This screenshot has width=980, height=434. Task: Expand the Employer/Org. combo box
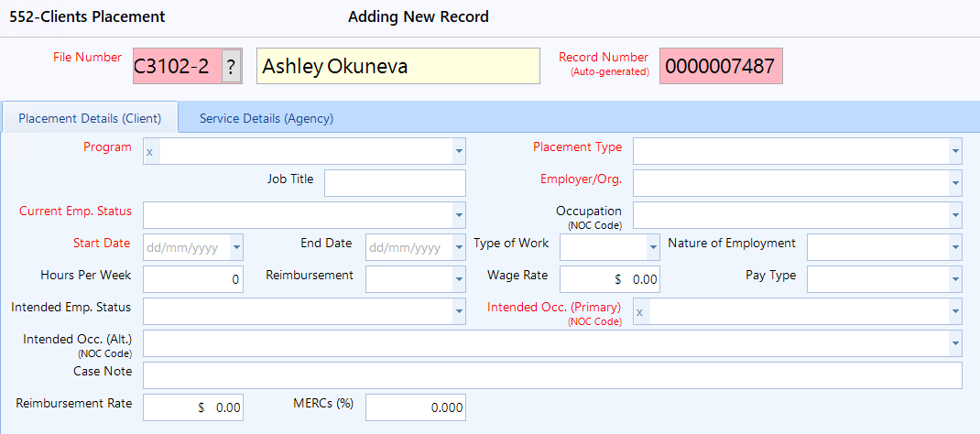[x=955, y=183]
